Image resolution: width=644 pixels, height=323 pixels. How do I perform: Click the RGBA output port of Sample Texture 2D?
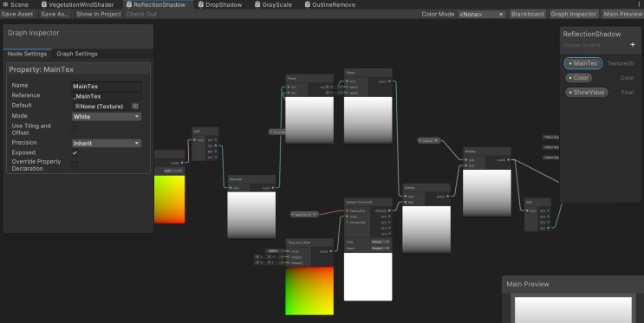click(x=389, y=211)
